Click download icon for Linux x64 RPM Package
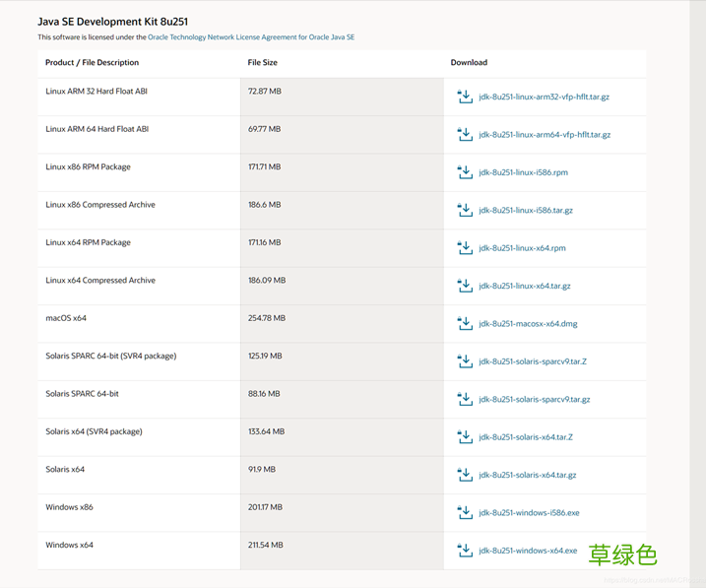The width and height of the screenshot is (706, 588). tap(465, 248)
